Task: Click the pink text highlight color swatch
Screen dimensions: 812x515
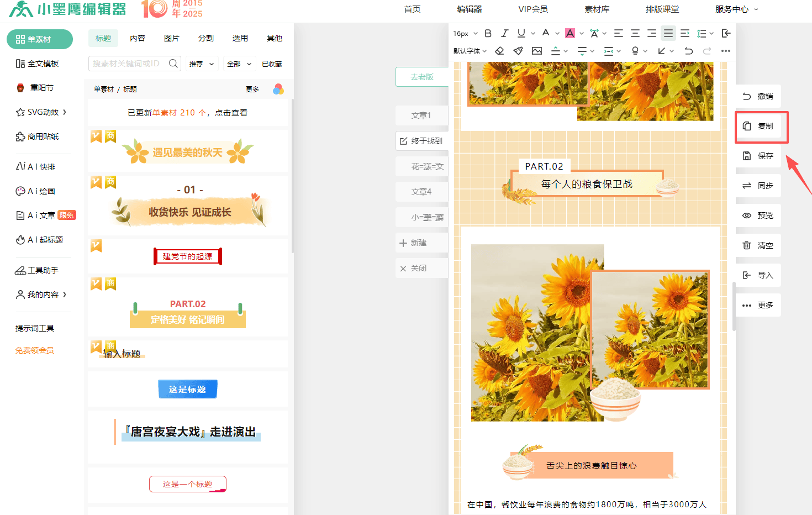Action: coord(570,34)
